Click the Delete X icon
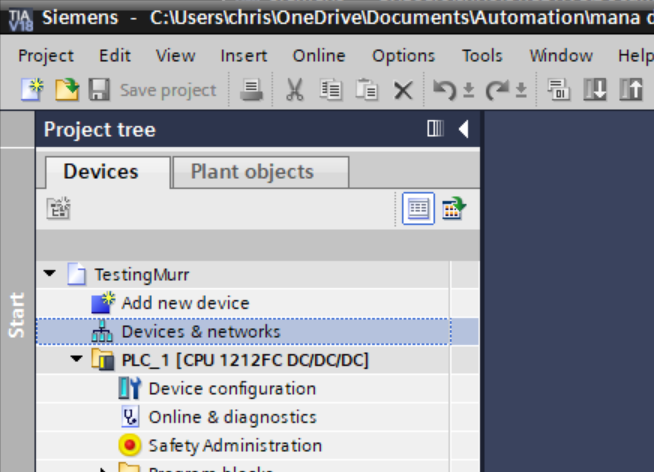 pos(403,90)
